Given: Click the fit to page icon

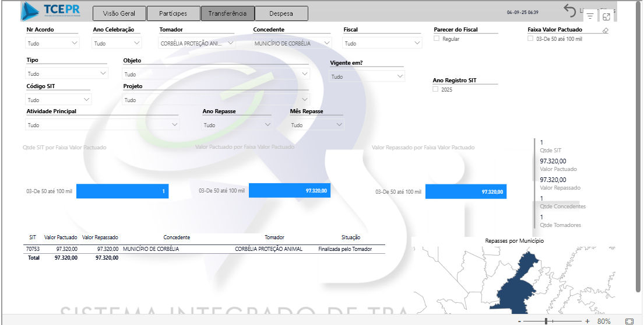Looking at the screenshot, I should click(x=629, y=321).
